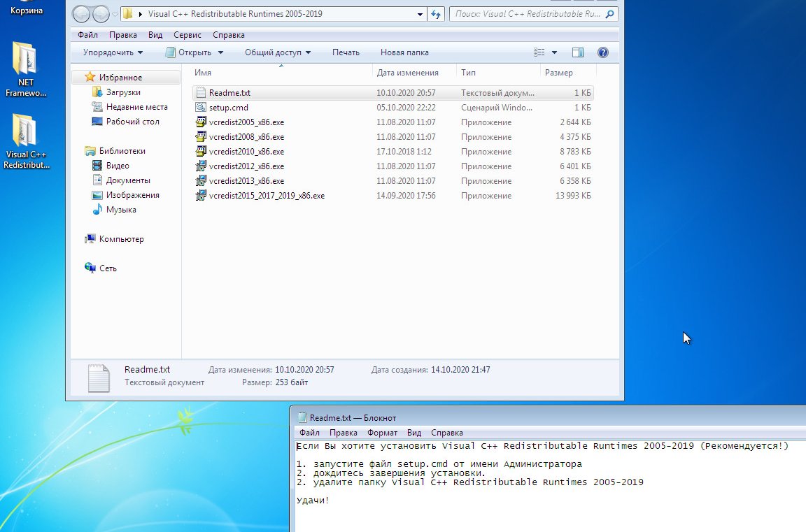Go back with Explorer's back arrow
The image size is (806, 532).
pos(81,14)
